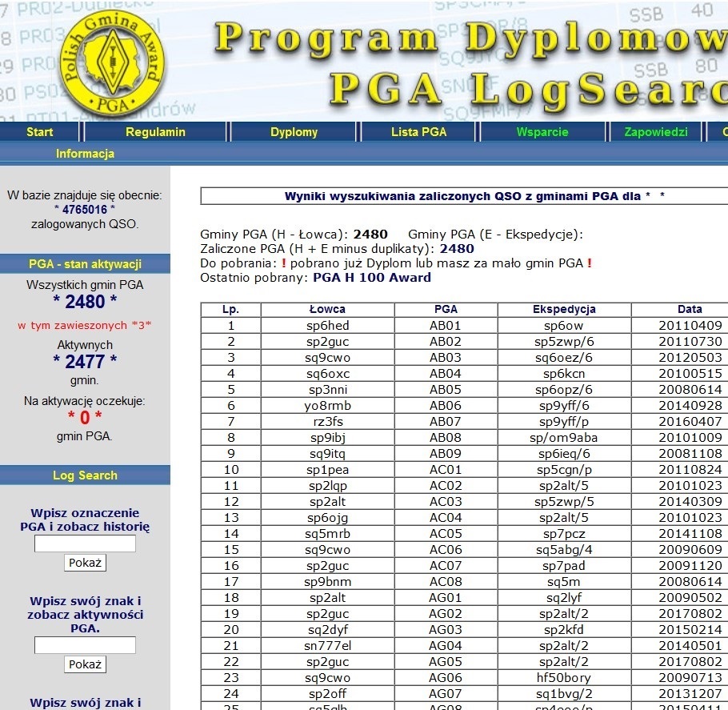Open Zapowiedzi in the navigation bar
Image resolution: width=728 pixels, height=710 pixels.
(x=655, y=132)
